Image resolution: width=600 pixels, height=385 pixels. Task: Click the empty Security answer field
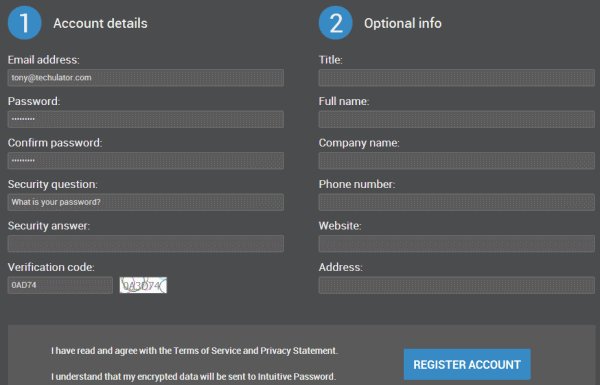tap(146, 244)
